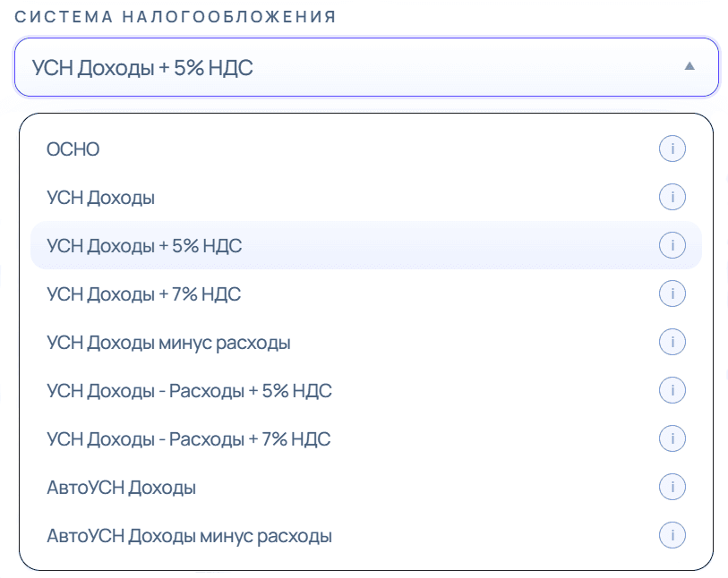Collapse the tax system dropdown arrow
Screen dimensions: 728x578
pos(689,67)
